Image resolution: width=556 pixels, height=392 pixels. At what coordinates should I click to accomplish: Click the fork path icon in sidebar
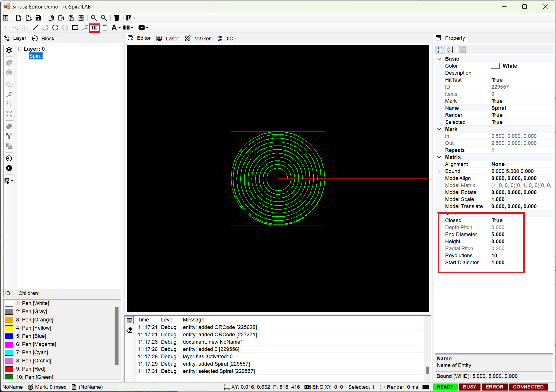9,136
